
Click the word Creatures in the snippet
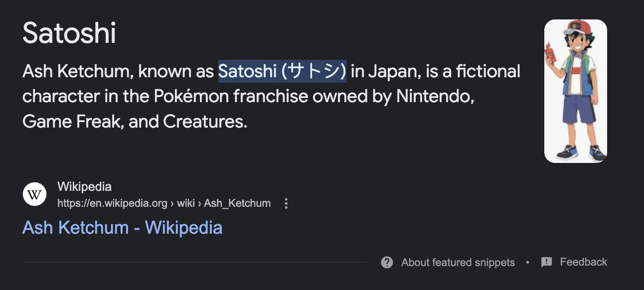pos(205,122)
